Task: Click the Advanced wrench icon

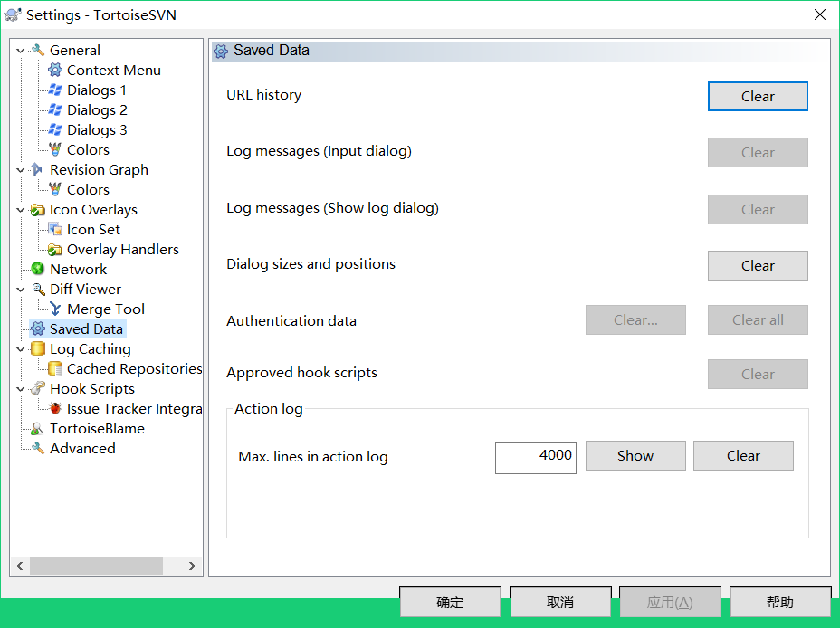Action: tap(37, 448)
